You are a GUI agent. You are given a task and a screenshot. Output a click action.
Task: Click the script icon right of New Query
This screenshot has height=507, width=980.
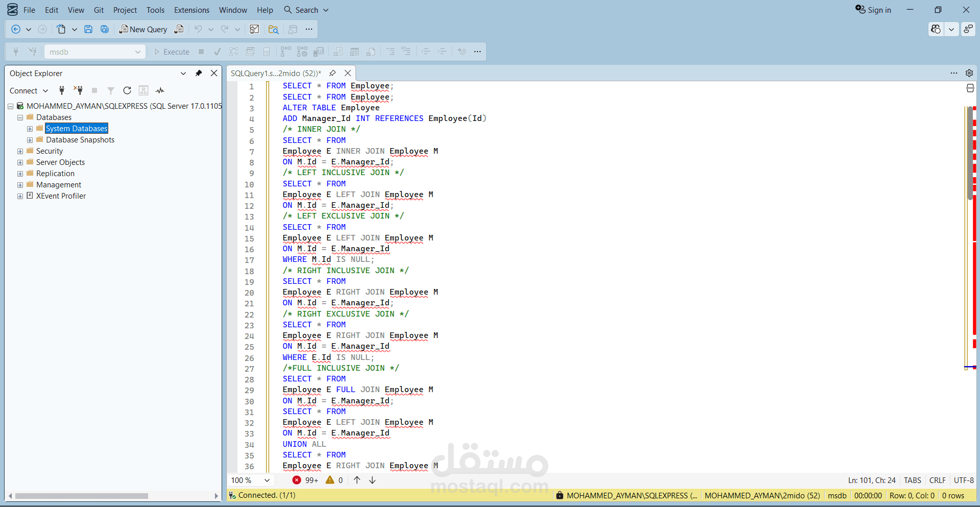[x=179, y=30]
